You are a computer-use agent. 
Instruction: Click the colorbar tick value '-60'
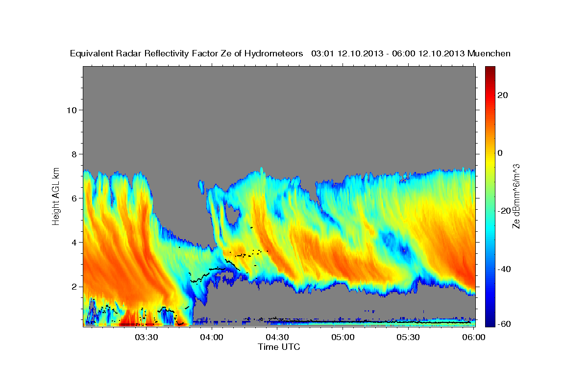503,324
